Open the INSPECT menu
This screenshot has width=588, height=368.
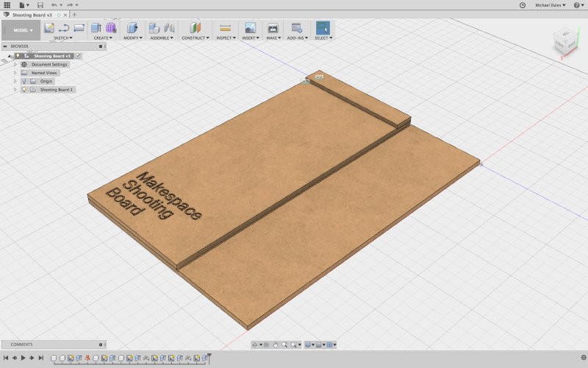click(226, 38)
